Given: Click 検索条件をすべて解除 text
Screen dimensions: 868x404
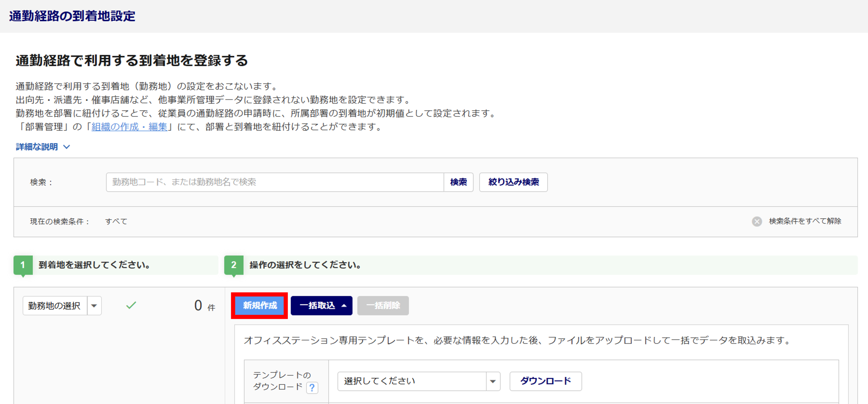Looking at the screenshot, I should (805, 221).
